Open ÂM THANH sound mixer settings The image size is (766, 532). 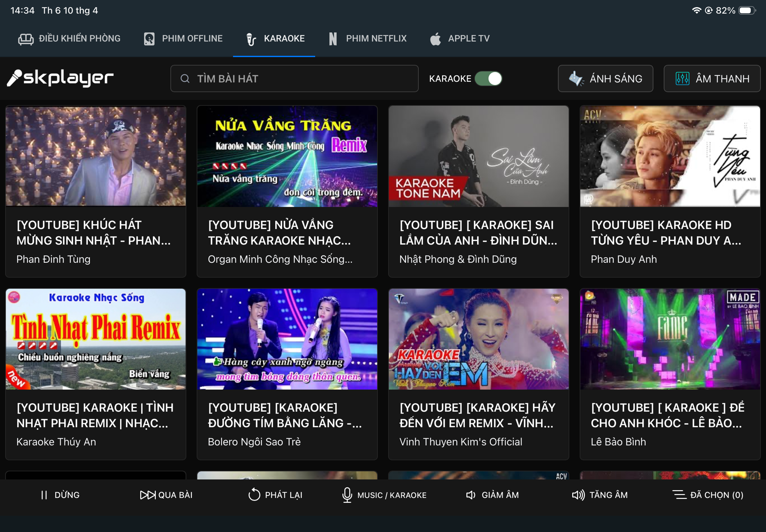pos(712,79)
